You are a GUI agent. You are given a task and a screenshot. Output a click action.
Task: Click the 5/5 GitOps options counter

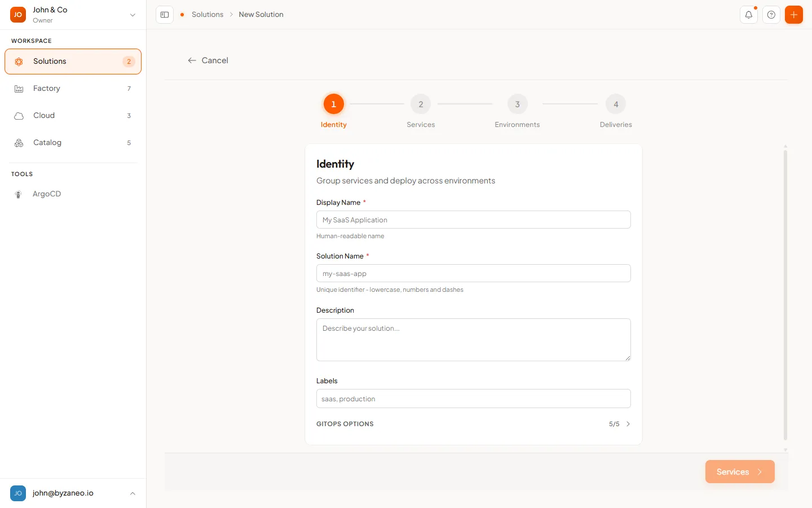614,424
